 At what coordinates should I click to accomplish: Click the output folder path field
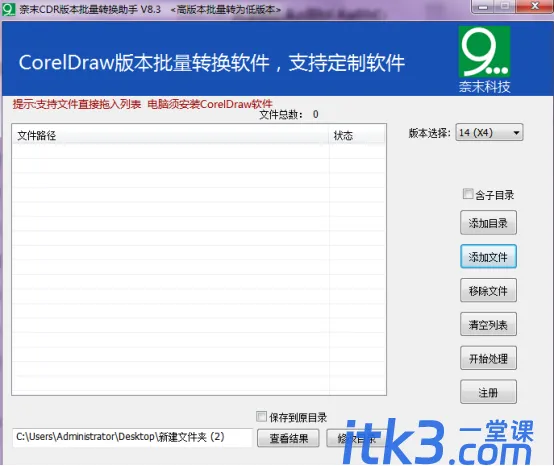click(x=132, y=437)
